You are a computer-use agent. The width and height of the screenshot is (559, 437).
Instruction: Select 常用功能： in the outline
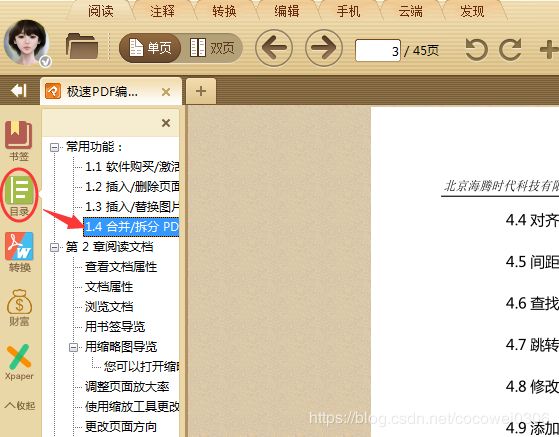94,147
